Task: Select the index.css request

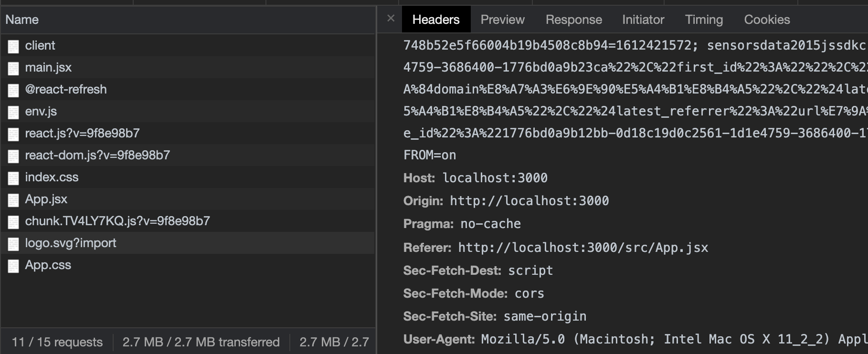Action: (188, 177)
